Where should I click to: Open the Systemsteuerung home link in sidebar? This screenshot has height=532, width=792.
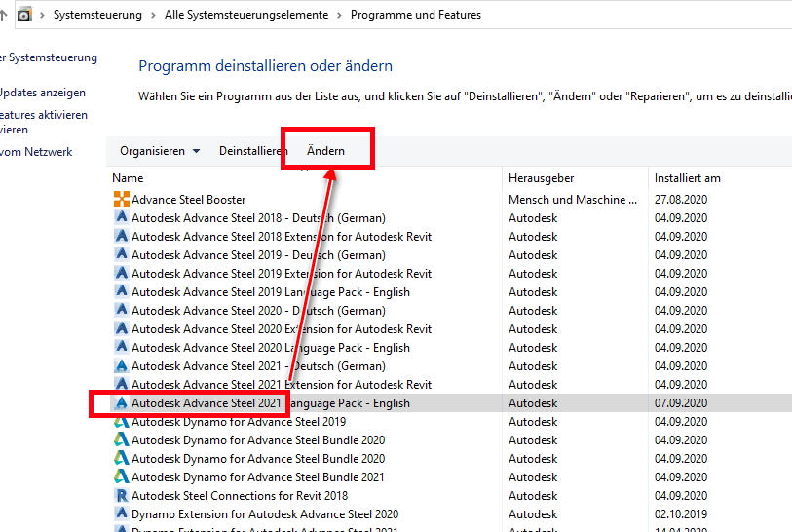point(49,57)
